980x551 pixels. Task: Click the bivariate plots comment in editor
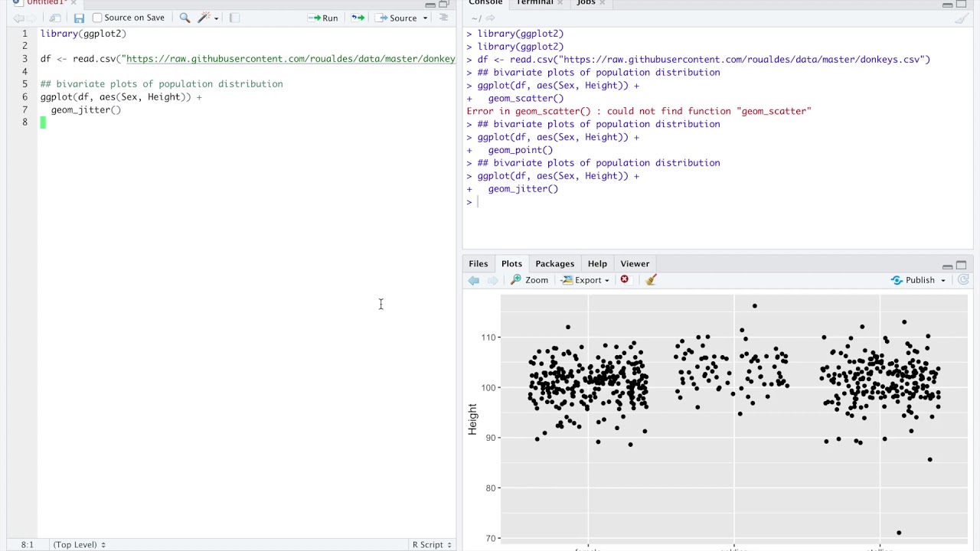162,84
